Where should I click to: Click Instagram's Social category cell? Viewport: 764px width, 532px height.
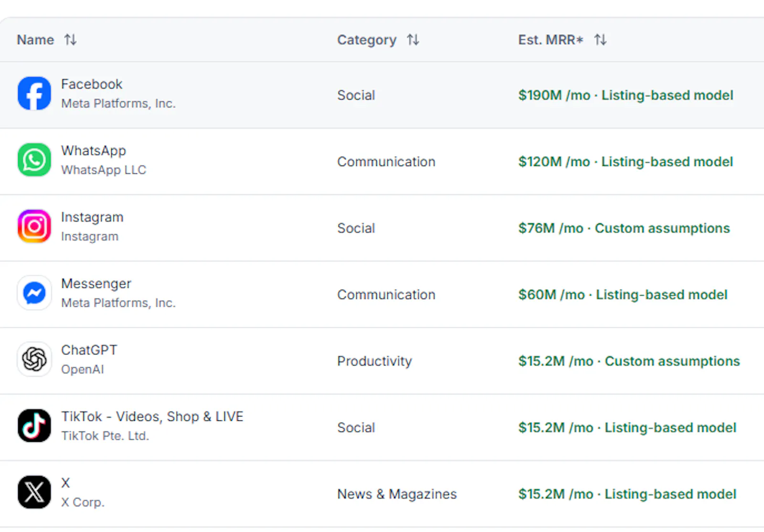[356, 229]
